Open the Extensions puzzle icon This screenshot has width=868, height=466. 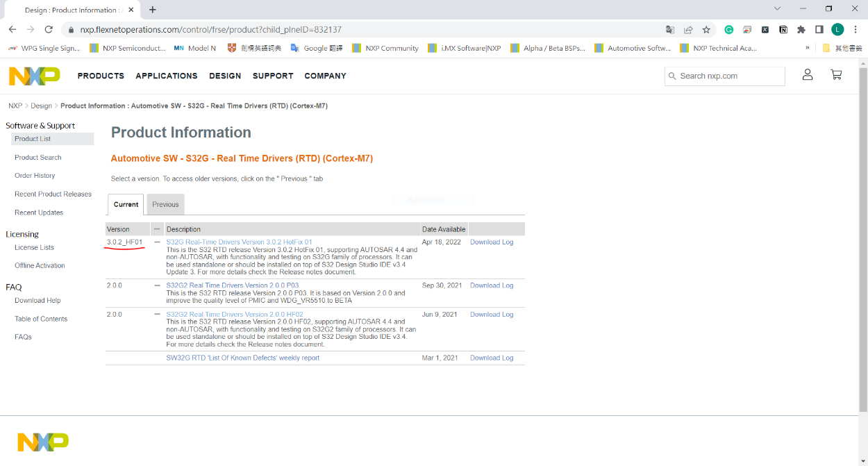pyautogui.click(x=801, y=29)
